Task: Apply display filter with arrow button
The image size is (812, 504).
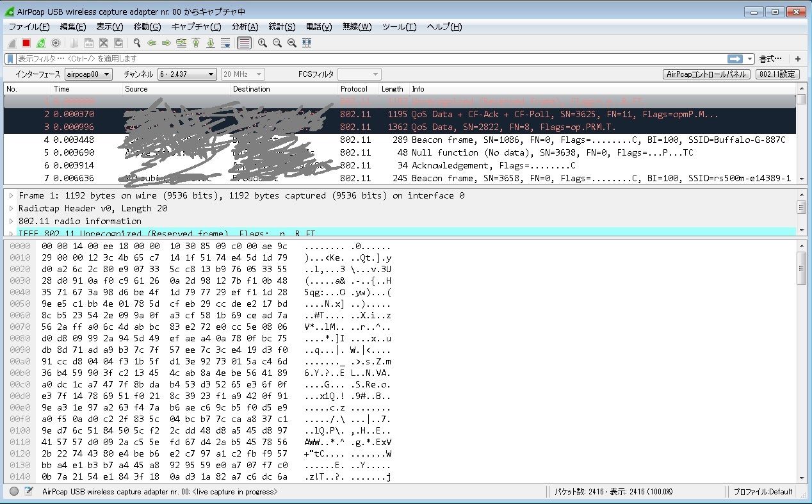Action: point(735,58)
